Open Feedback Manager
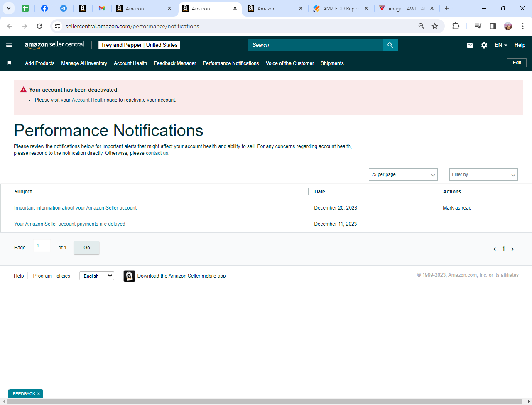 tap(175, 63)
